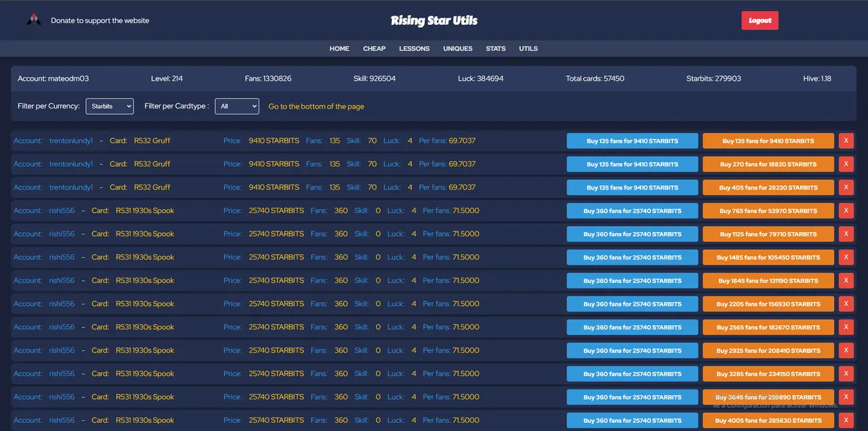Click the Luck: 384694 stat
The width and height of the screenshot is (868, 431).
[x=481, y=79]
